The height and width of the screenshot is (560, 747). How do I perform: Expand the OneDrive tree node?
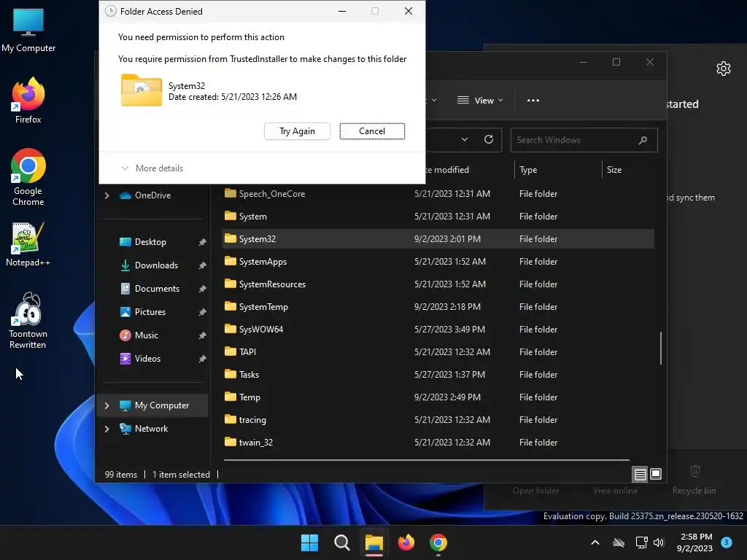pyautogui.click(x=107, y=195)
